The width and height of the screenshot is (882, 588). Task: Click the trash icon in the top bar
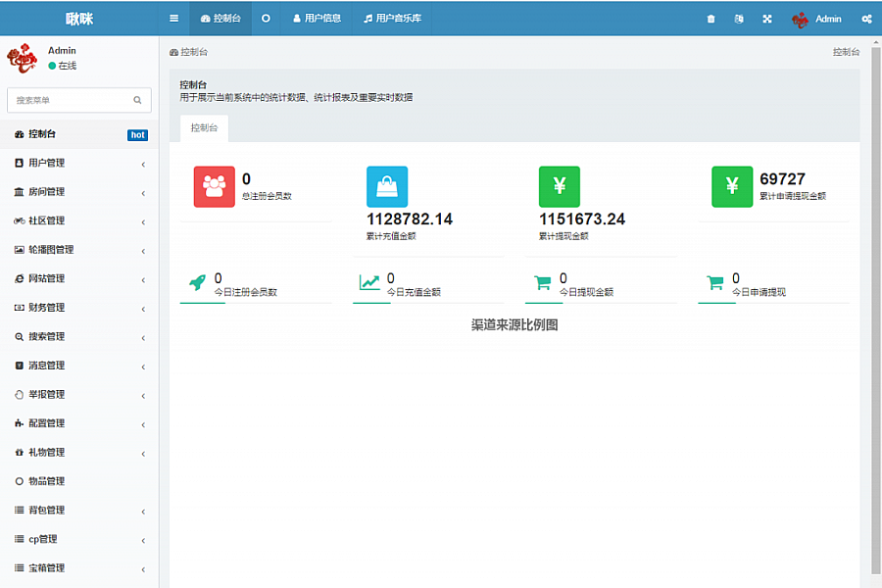[x=710, y=19]
